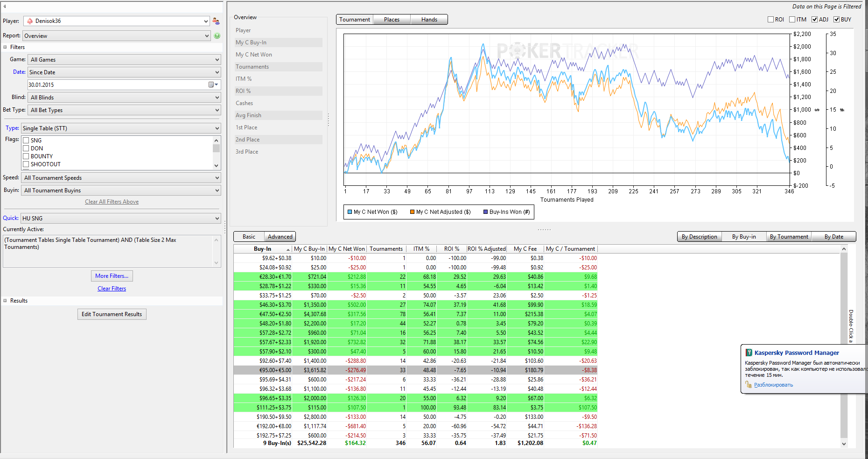The width and height of the screenshot is (868, 459).
Task: Group results By Date
Action: (834, 237)
